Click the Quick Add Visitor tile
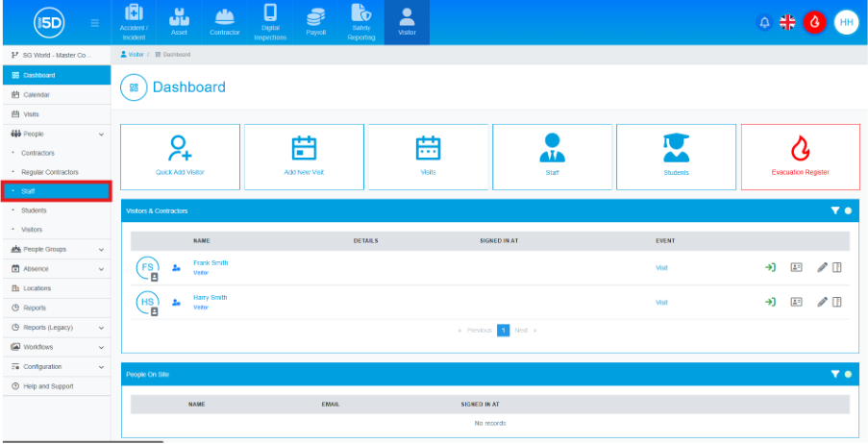 pyautogui.click(x=180, y=157)
